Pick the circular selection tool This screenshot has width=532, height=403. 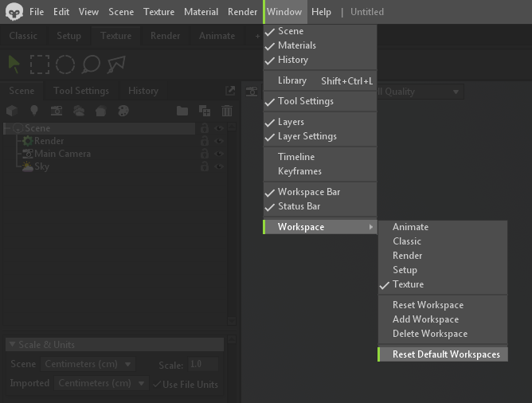[65, 65]
